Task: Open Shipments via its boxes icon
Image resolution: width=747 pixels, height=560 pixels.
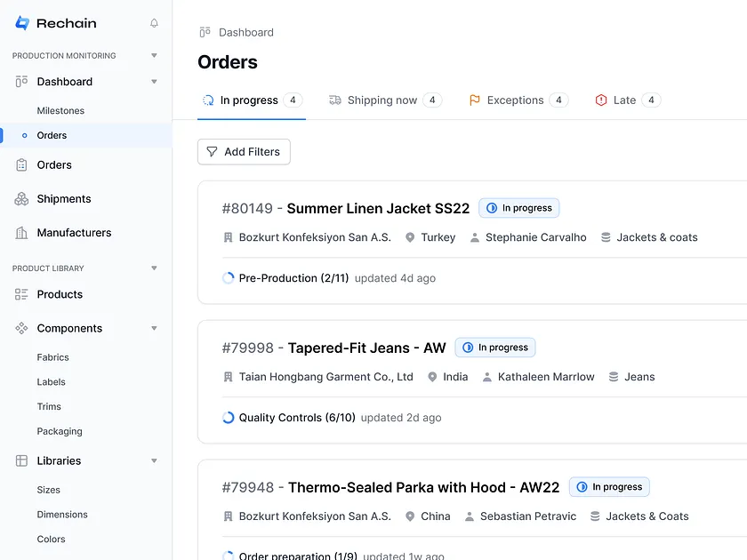Action: 21,199
